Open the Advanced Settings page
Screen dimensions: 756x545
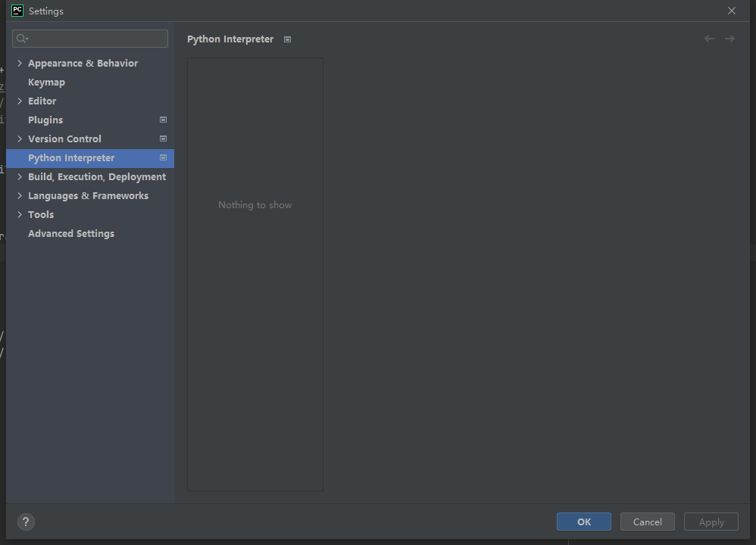click(x=70, y=233)
